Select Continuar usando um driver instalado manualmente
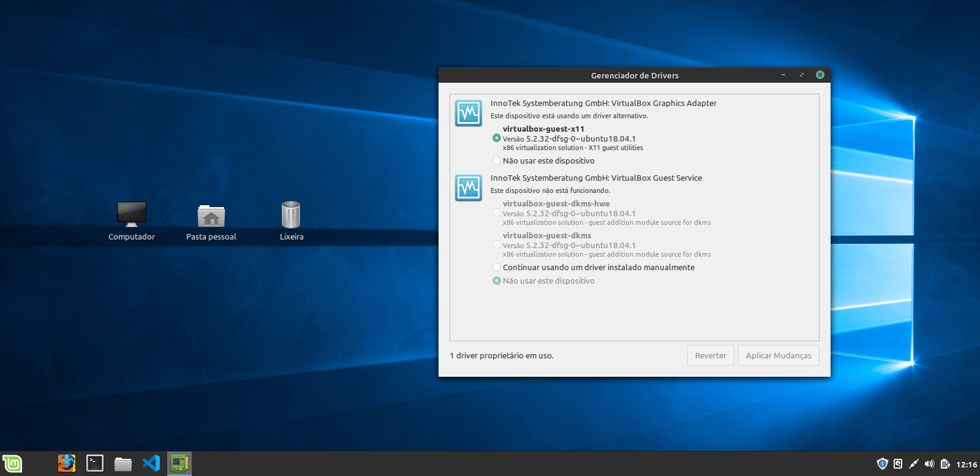The width and height of the screenshot is (980, 476). tap(497, 267)
